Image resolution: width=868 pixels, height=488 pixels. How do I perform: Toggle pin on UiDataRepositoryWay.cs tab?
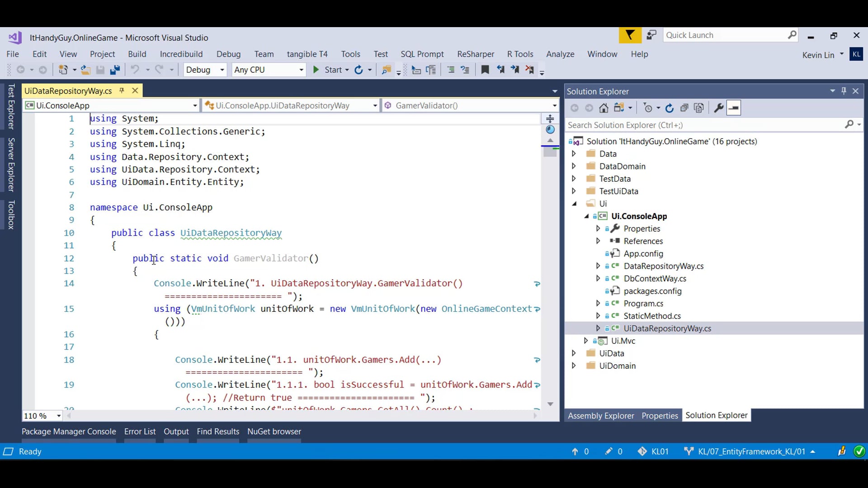coord(122,91)
